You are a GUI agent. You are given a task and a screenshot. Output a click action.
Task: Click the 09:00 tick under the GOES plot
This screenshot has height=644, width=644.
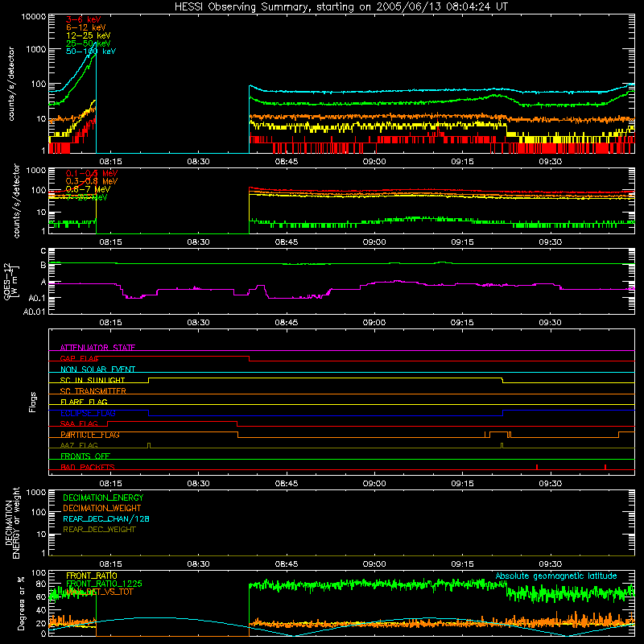[374, 323]
